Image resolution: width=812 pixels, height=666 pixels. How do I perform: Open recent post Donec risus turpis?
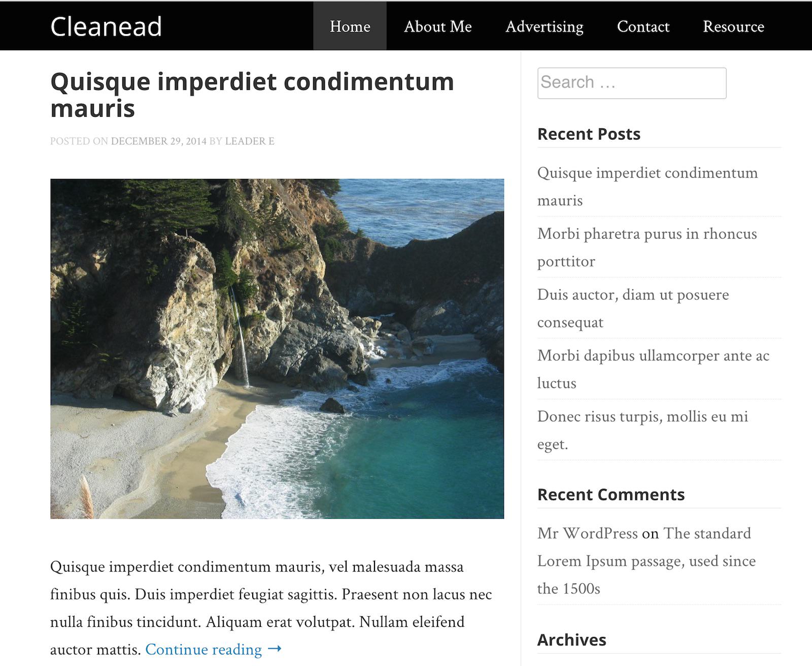tap(642, 417)
